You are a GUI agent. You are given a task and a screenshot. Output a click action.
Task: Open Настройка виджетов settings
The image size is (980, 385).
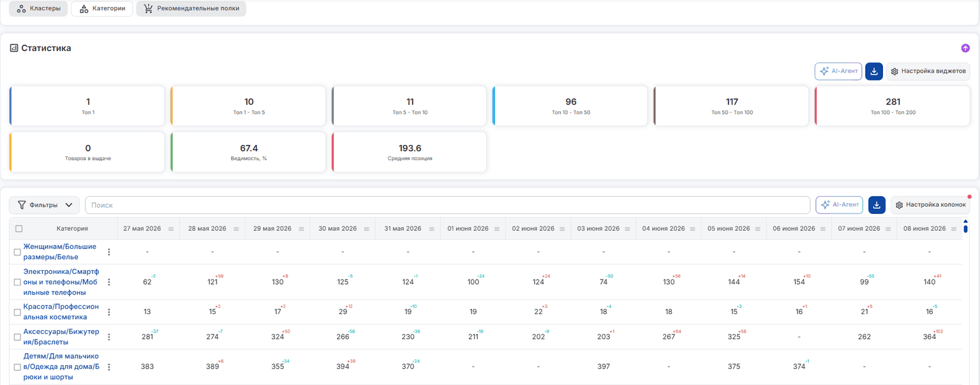pyautogui.click(x=928, y=72)
